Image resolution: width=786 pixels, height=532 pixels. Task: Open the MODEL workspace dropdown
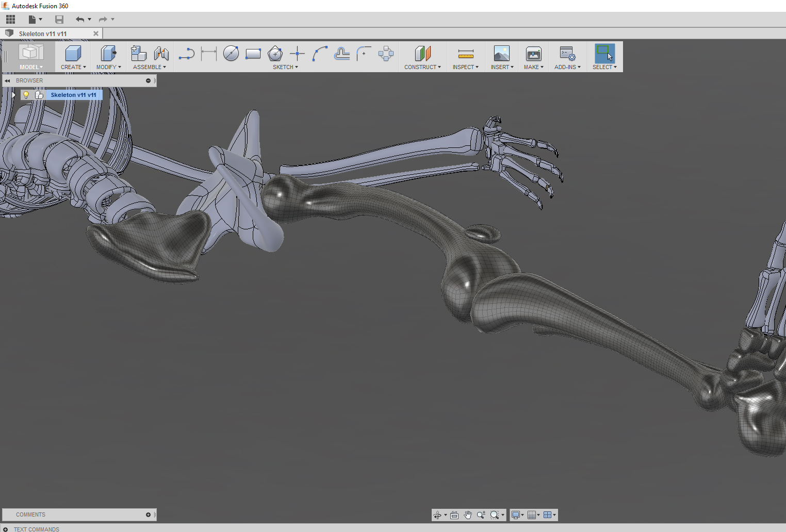click(31, 67)
